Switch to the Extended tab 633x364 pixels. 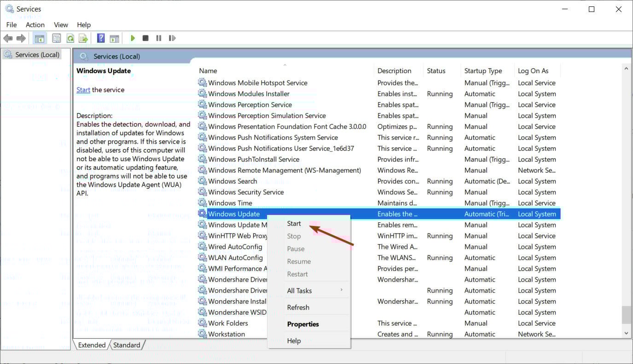click(x=92, y=345)
